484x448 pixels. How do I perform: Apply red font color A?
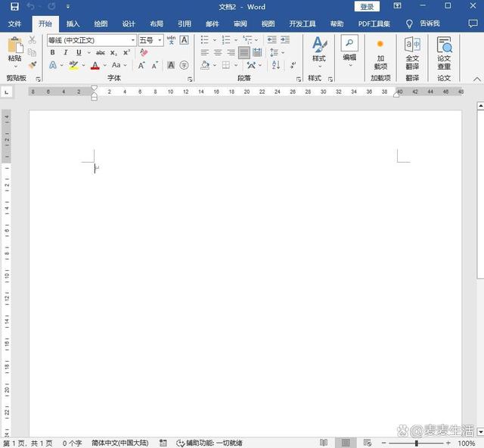(95, 65)
